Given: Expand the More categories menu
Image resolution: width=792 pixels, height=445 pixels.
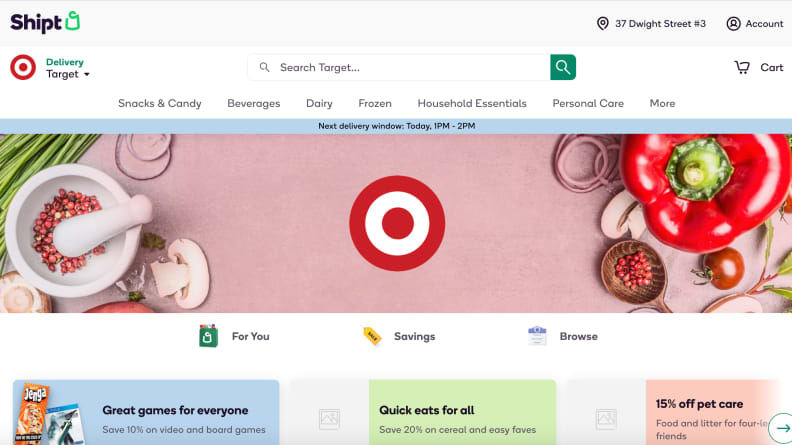Looking at the screenshot, I should [x=662, y=103].
